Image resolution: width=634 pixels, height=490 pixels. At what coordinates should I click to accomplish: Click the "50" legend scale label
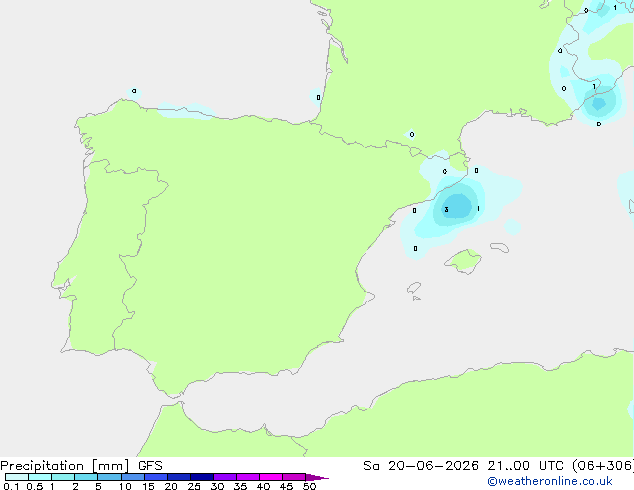[x=309, y=486]
